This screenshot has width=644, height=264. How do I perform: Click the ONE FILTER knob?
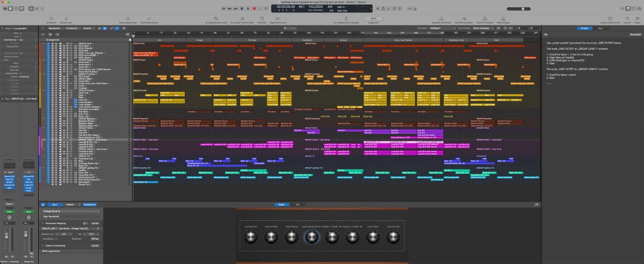tap(393, 237)
